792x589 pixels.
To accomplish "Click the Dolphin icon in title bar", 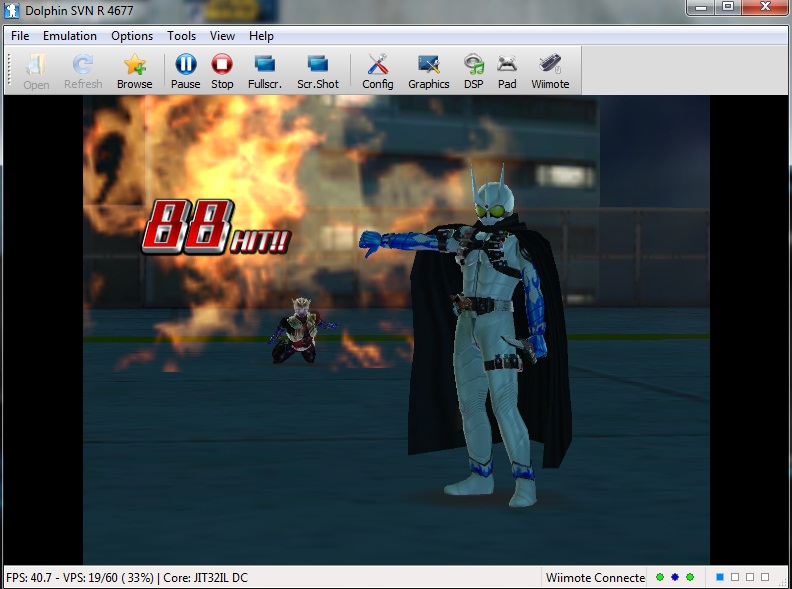I will click(x=11, y=10).
